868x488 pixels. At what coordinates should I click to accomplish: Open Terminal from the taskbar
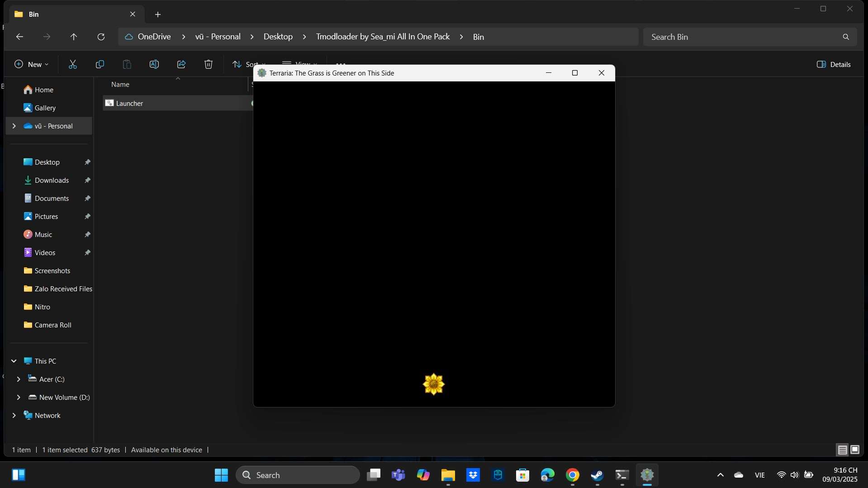(622, 475)
